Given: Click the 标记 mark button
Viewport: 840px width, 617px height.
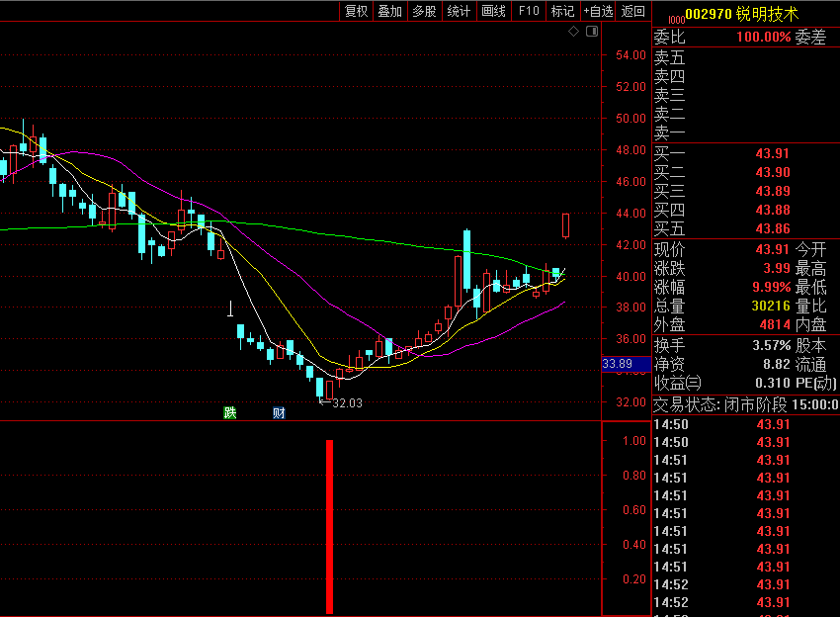Looking at the screenshot, I should (x=562, y=11).
